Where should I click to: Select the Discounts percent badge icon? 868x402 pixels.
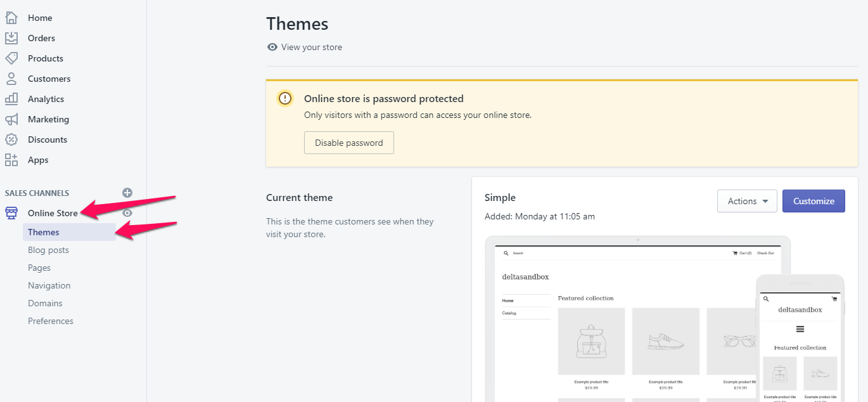pyautogui.click(x=11, y=139)
